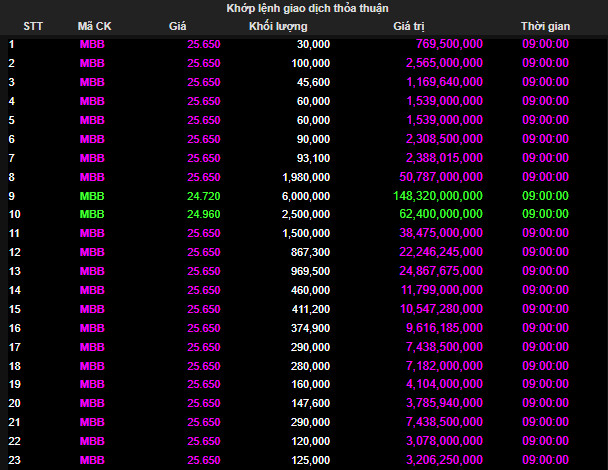Click volume 93,100 in row 7
This screenshot has height=470, width=608.
tap(313, 158)
